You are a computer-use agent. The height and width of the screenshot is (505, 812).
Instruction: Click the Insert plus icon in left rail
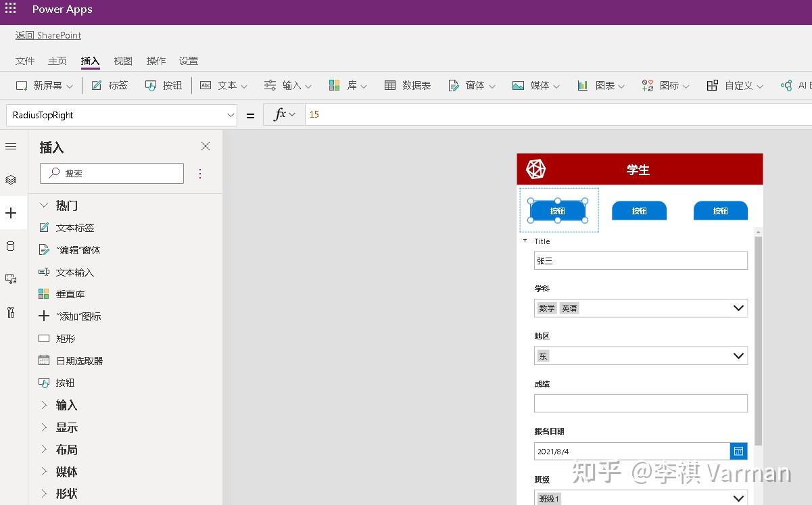pos(11,213)
